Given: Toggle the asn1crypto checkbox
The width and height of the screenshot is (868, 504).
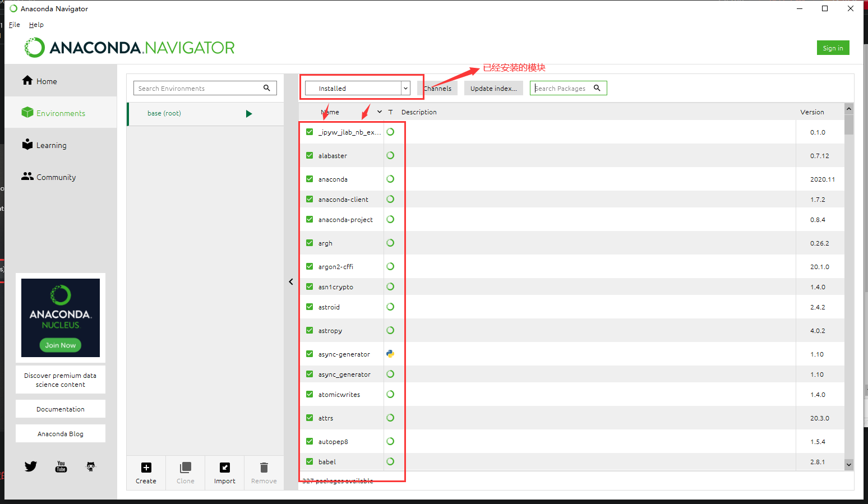Looking at the screenshot, I should click(x=310, y=286).
